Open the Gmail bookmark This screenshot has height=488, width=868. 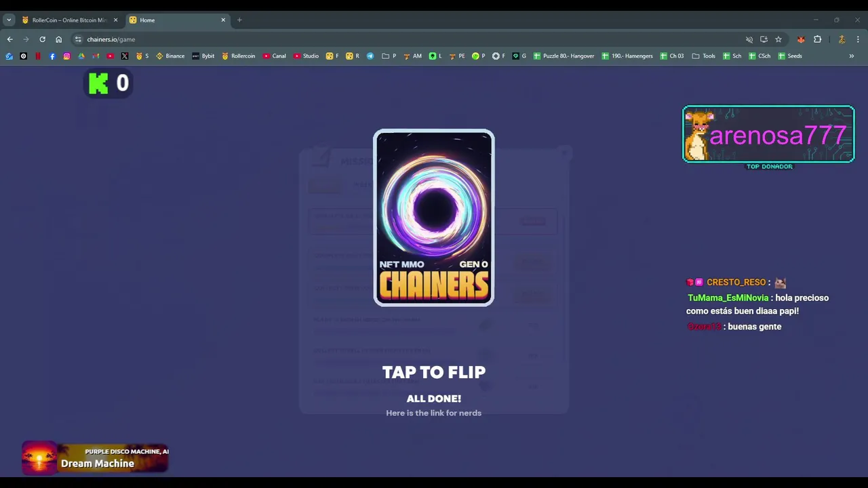[96, 56]
